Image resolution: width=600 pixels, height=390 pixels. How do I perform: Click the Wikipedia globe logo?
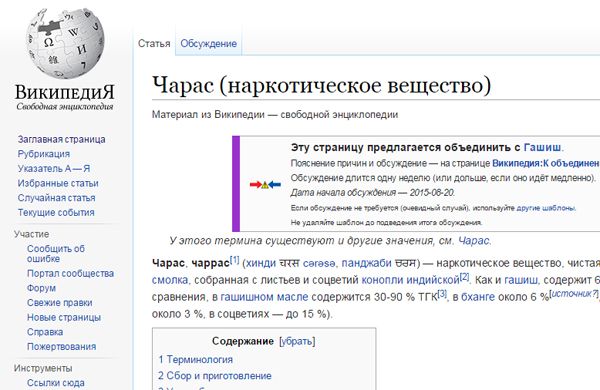(x=65, y=44)
